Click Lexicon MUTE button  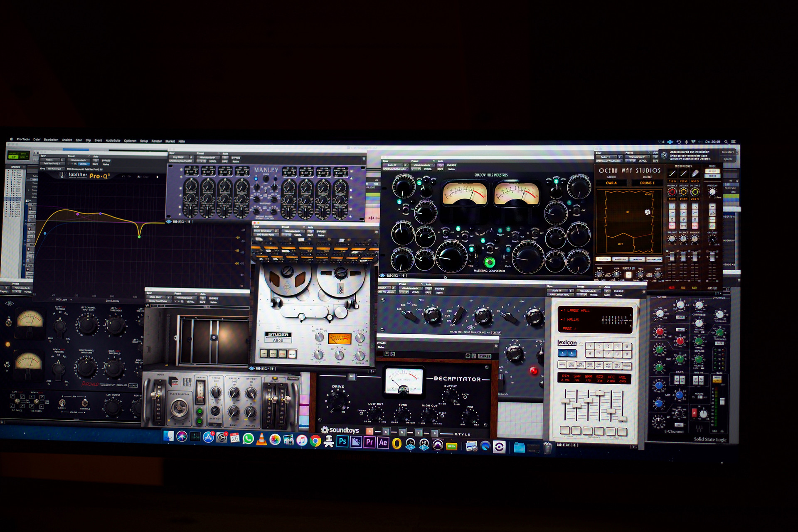tap(562, 365)
